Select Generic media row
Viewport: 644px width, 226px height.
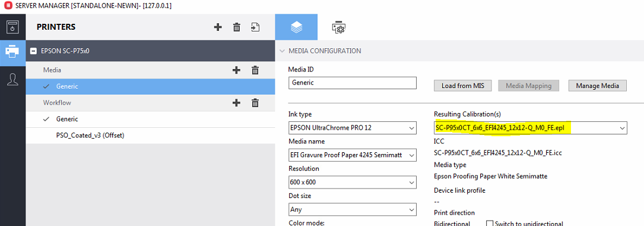(x=150, y=86)
